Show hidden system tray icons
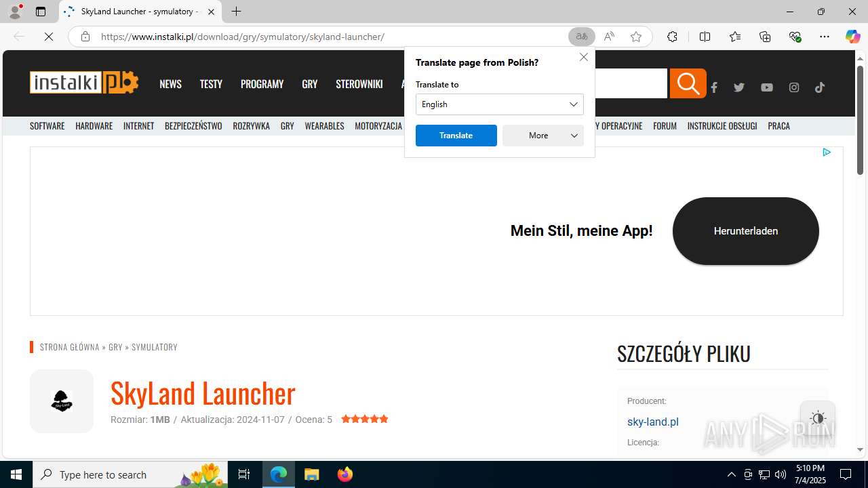Viewport: 868px width, 488px height. (731, 474)
